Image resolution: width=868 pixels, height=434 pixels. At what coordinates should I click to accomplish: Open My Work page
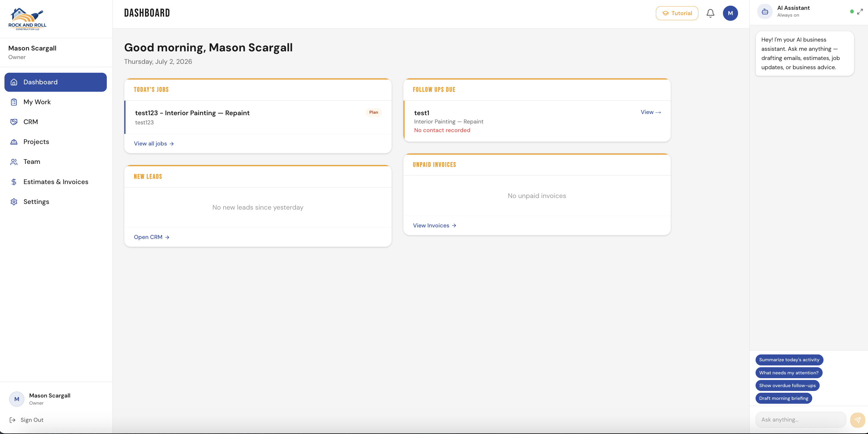pos(55,102)
